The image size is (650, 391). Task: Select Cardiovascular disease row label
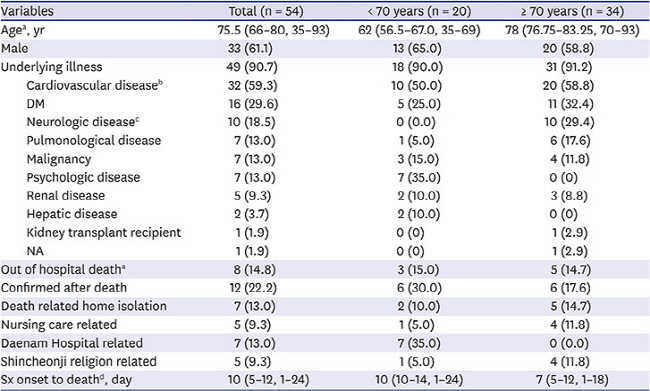(x=95, y=85)
